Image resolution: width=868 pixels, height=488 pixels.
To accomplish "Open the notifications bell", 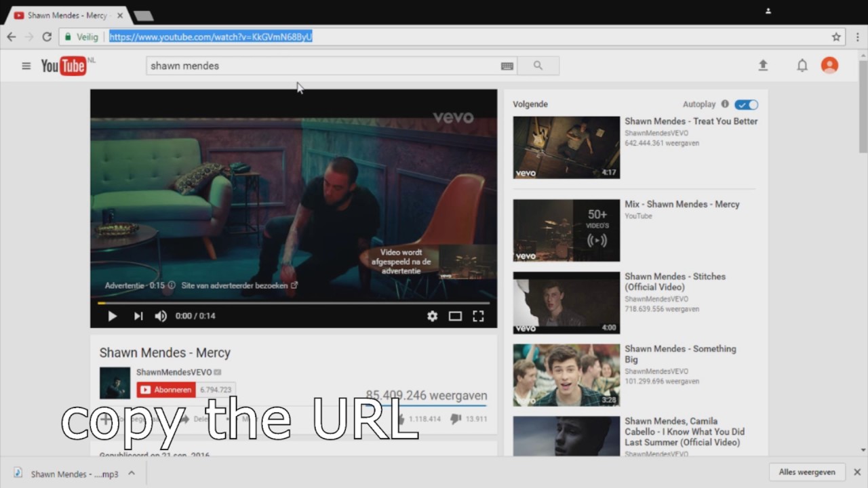I will point(802,66).
